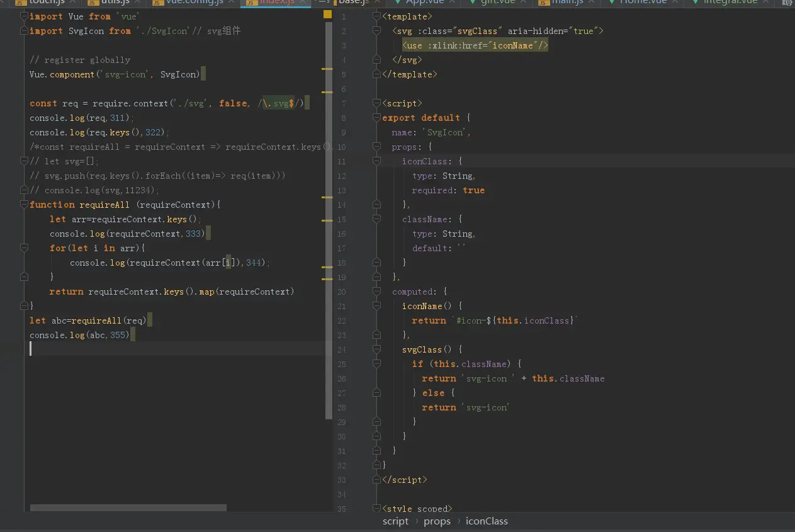Fold the iconName() method
Screen dimensions: 795x532
[377, 306]
